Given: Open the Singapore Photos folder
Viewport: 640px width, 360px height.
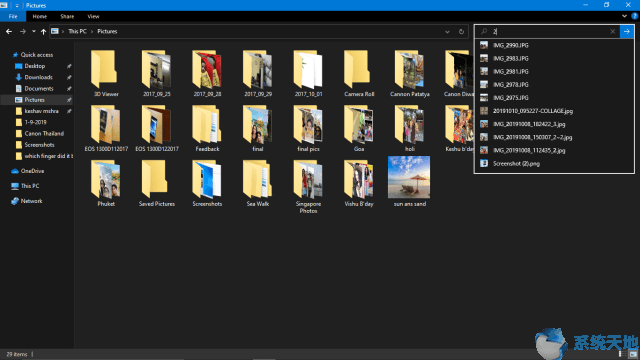Looking at the screenshot, I should point(308,187).
